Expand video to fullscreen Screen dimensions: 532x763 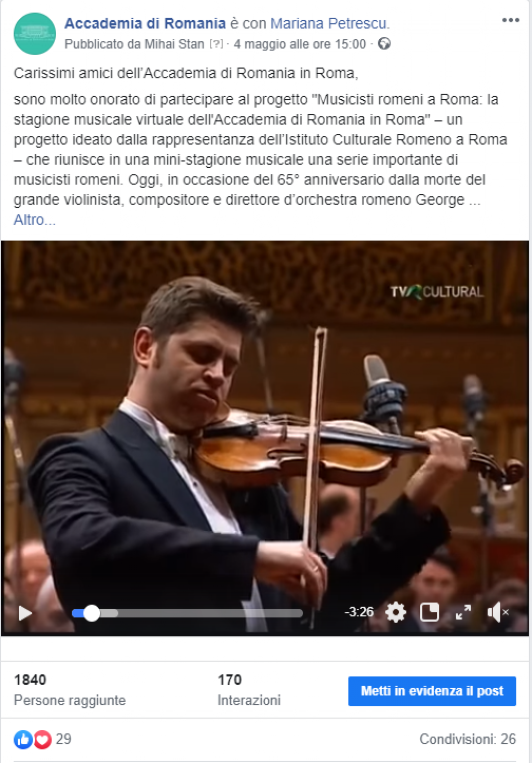coord(463,612)
